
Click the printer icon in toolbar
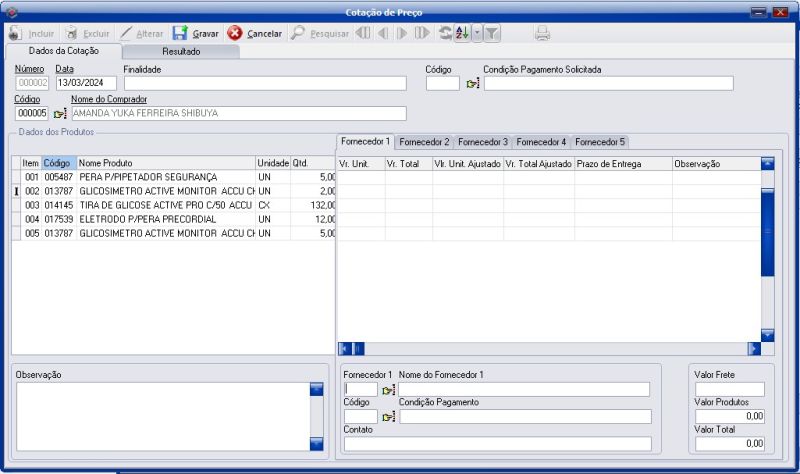542,33
